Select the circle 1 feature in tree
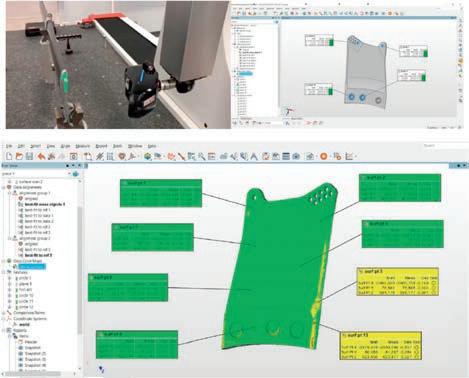 (25, 278)
